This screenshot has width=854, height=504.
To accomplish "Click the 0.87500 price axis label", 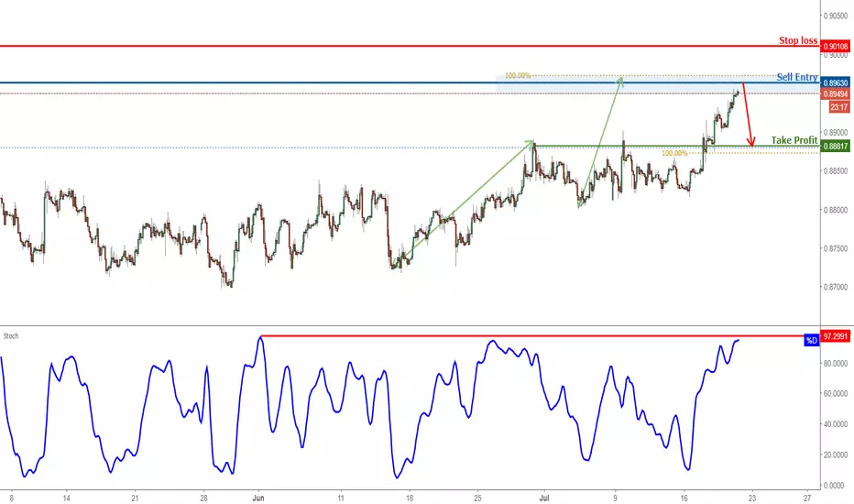I will click(x=836, y=248).
